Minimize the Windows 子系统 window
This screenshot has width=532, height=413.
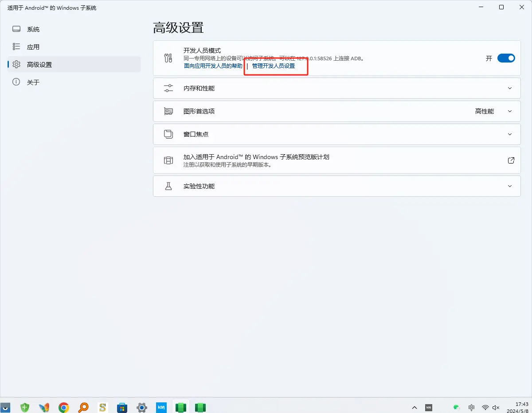481,7
